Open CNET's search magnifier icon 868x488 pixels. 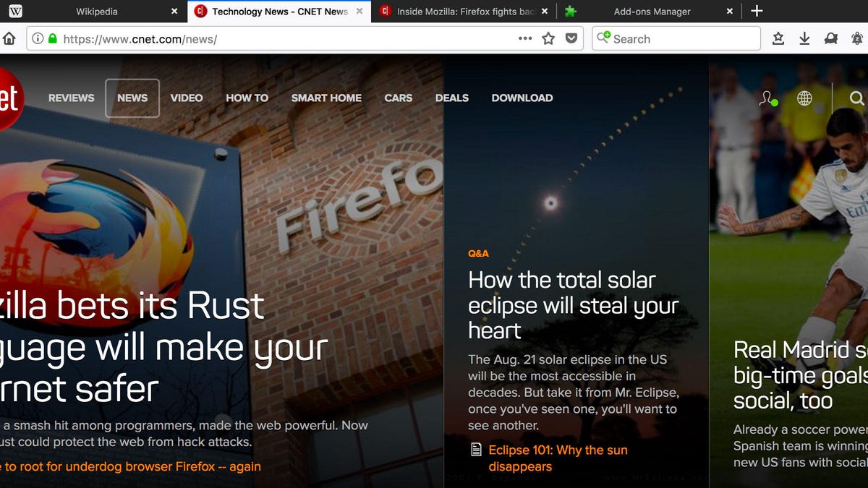[858, 98]
